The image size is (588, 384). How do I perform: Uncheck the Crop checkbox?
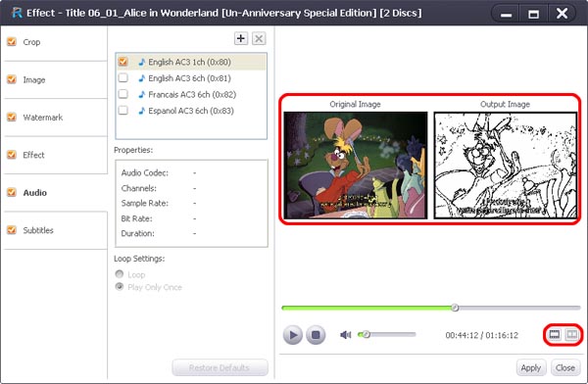click(12, 41)
